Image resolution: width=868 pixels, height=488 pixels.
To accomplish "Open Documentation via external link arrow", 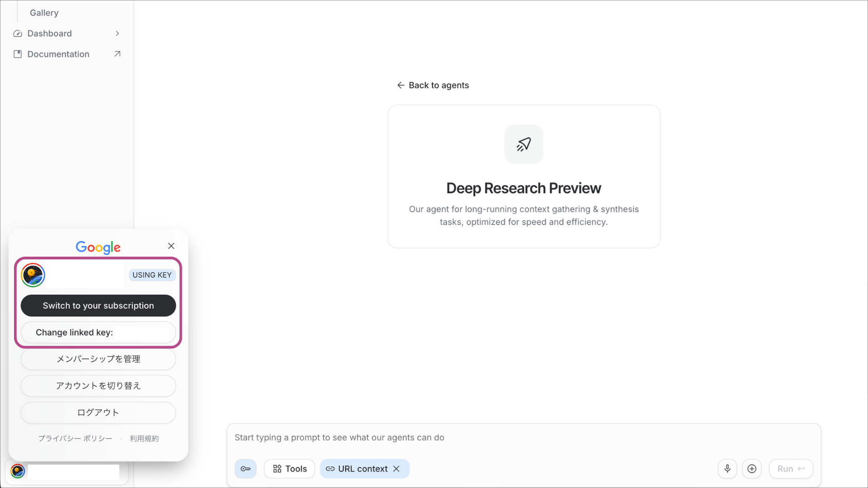I will tap(117, 54).
